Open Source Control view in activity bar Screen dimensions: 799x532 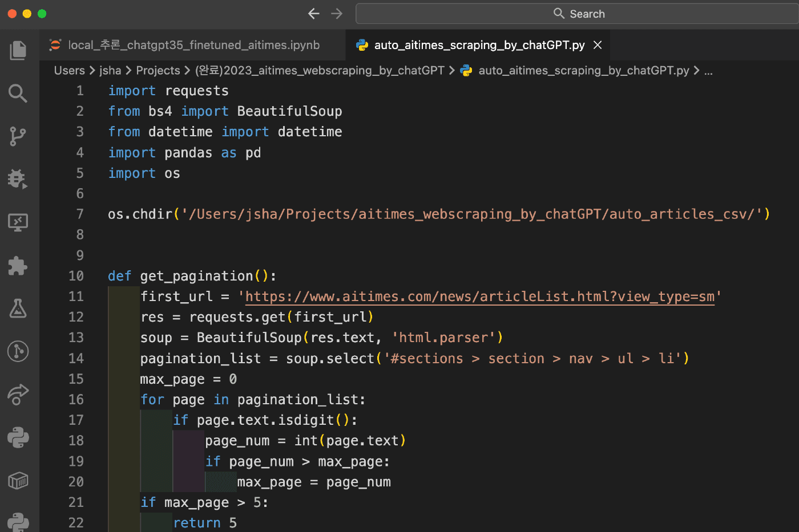18,136
